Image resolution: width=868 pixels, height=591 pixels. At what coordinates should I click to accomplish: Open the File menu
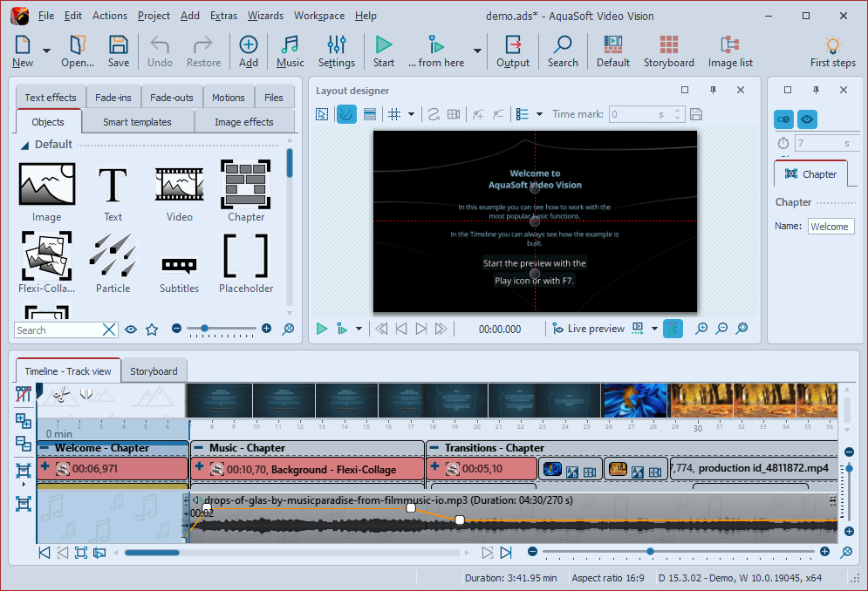click(46, 16)
